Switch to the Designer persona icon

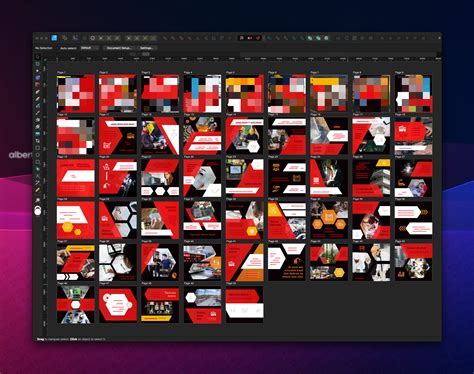(54, 38)
